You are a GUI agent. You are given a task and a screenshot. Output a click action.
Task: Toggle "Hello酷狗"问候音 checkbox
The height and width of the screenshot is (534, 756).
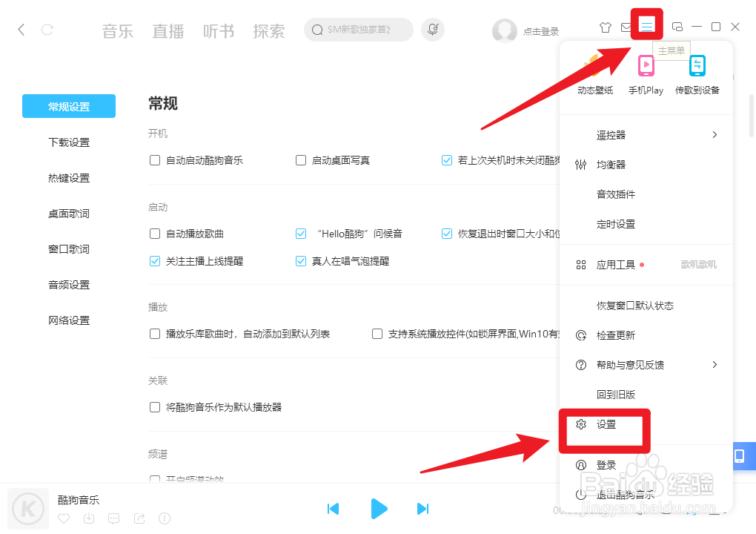pos(301,234)
